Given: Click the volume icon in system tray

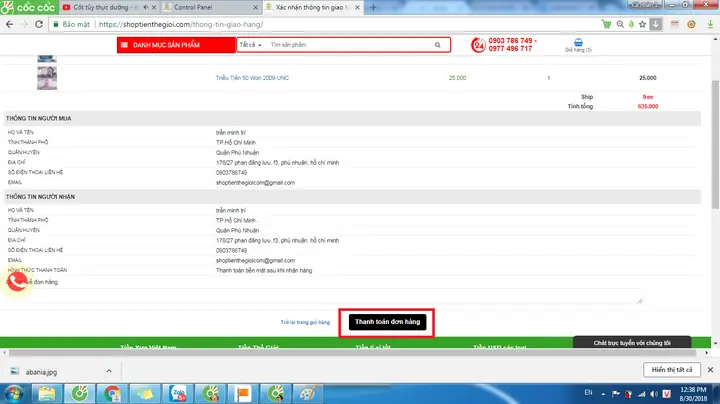Looking at the screenshot, I should (x=654, y=394).
